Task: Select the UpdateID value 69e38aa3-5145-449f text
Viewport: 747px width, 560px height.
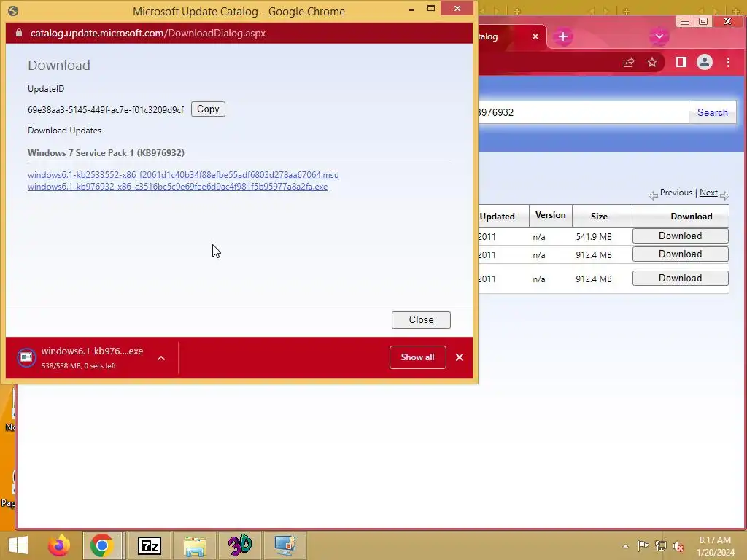Action: [105, 110]
